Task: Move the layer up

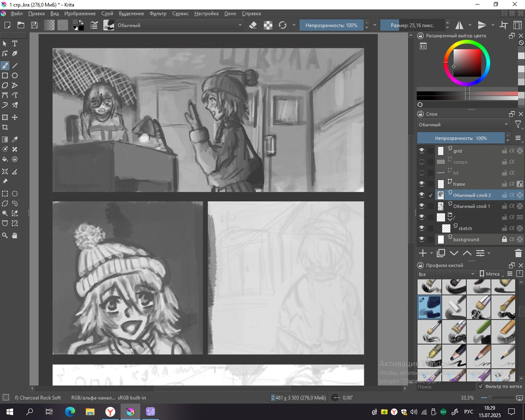Action: [x=467, y=253]
